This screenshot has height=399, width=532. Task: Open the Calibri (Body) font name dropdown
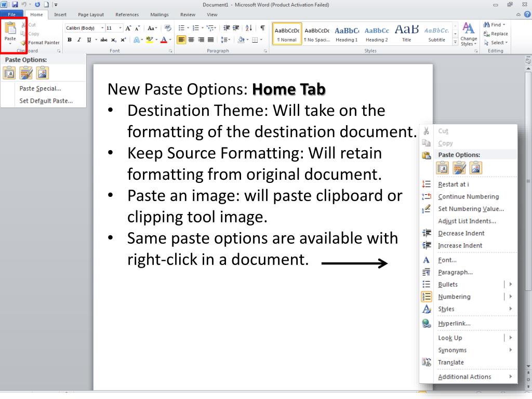(x=102, y=28)
